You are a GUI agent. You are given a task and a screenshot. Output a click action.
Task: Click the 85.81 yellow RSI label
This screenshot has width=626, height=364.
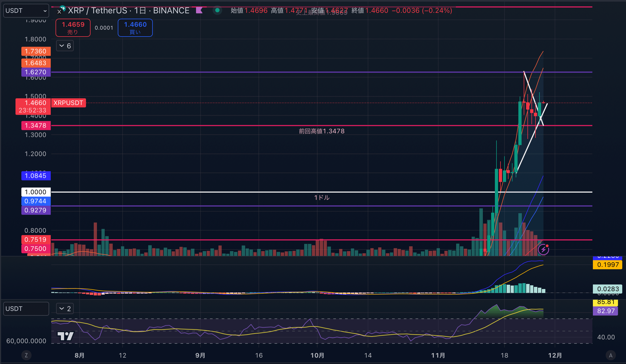pyautogui.click(x=605, y=303)
